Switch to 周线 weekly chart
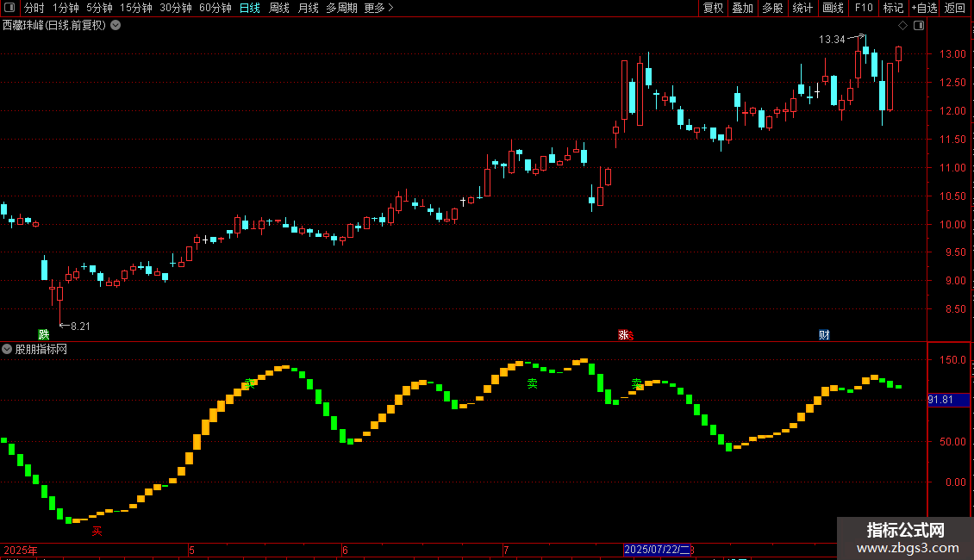 (279, 8)
